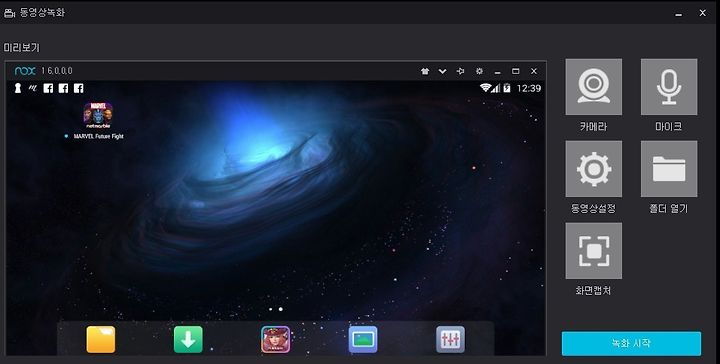This screenshot has width=720, height=364.
Task: Close the Nox emulator window
Action: coord(534,71)
